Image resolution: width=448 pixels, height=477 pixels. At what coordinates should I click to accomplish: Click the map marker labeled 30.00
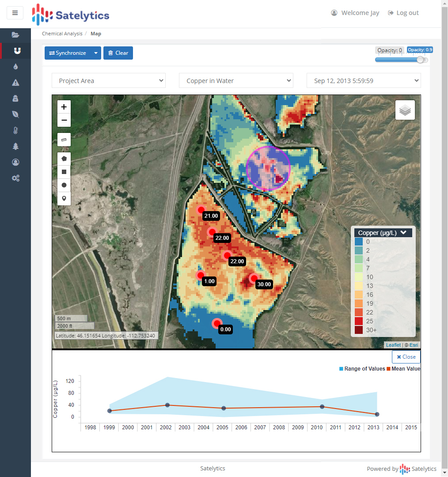254,278
